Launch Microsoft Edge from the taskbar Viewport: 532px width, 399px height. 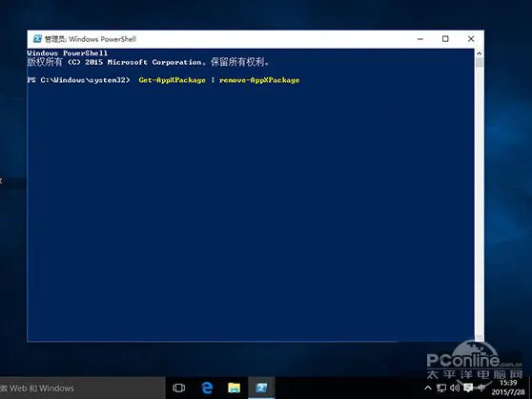207,388
